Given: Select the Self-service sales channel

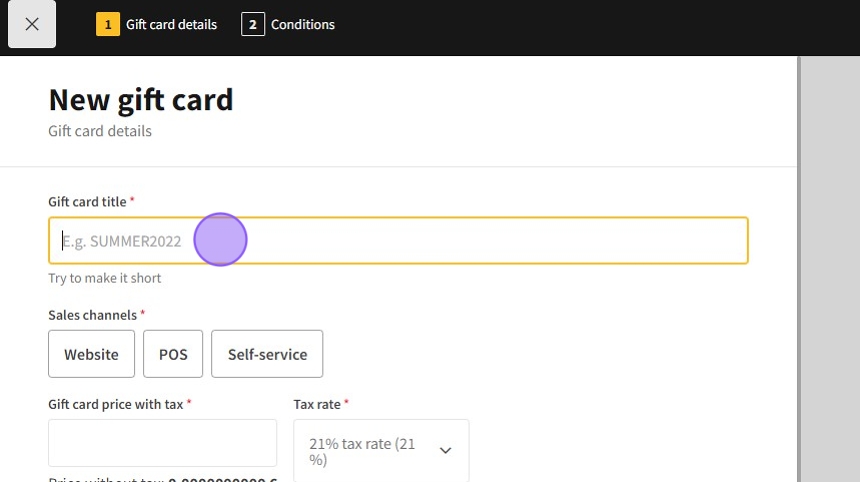Looking at the screenshot, I should tap(267, 354).
